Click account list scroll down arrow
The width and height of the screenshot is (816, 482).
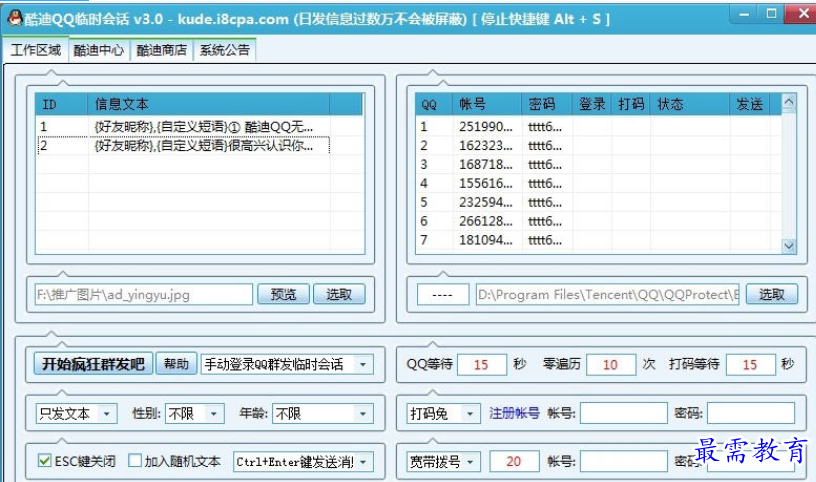click(789, 246)
